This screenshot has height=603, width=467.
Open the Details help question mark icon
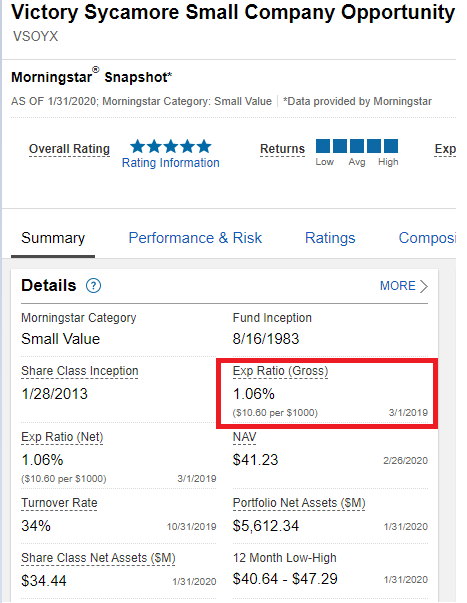pos(93,286)
